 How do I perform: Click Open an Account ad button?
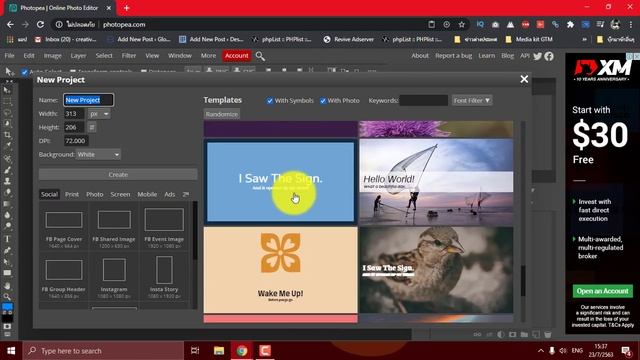(602, 291)
